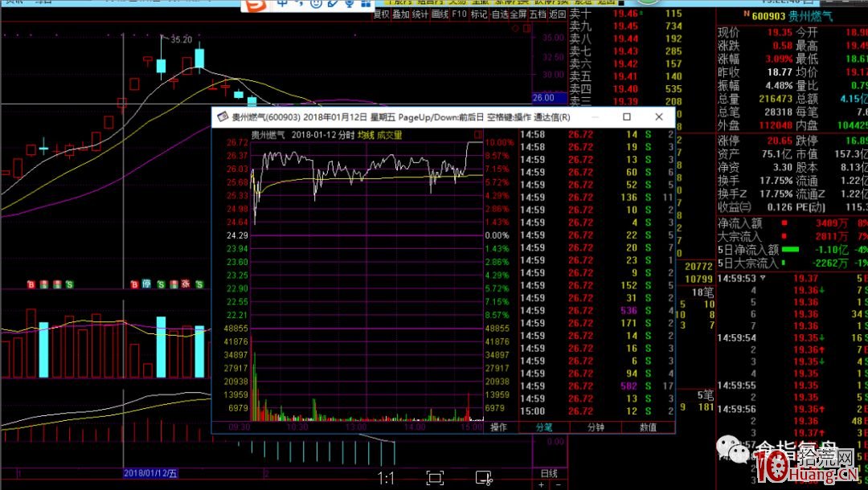Click the first red B marker at left of chart
Screen dimensions: 868x490
coord(31,284)
